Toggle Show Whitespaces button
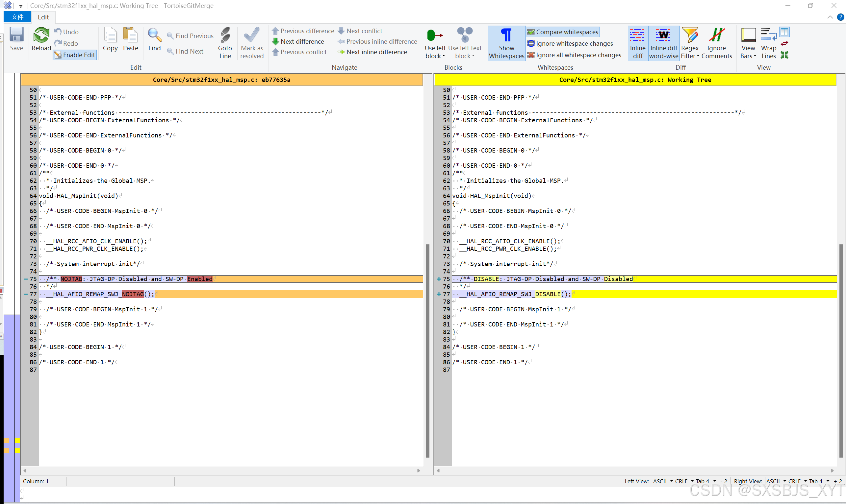This screenshot has height=504, width=846. click(506, 43)
